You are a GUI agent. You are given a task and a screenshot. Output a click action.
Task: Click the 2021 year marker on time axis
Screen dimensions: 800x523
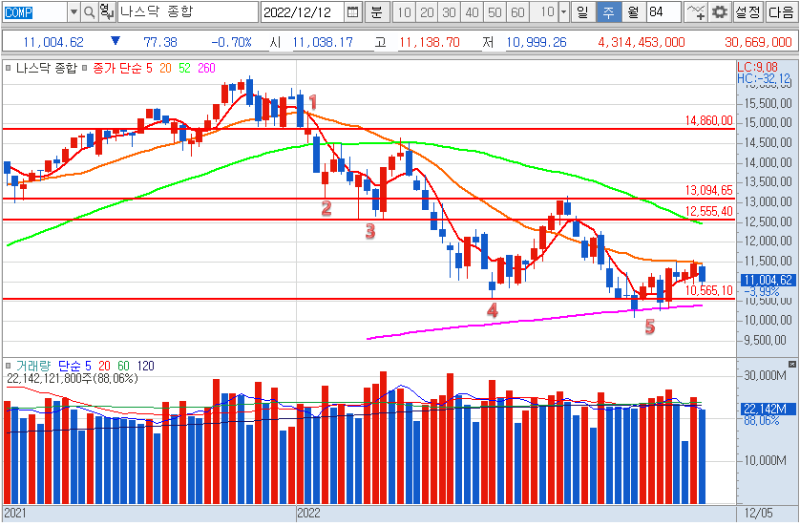(x=15, y=512)
